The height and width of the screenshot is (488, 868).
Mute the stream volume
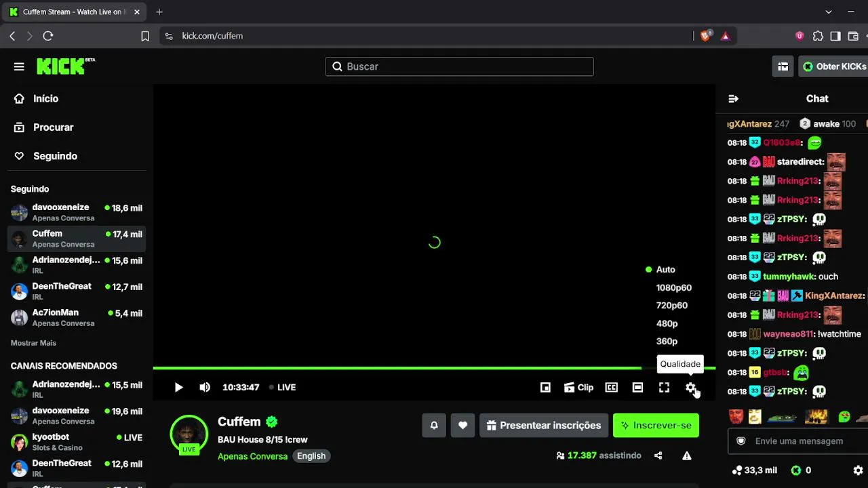coord(205,387)
